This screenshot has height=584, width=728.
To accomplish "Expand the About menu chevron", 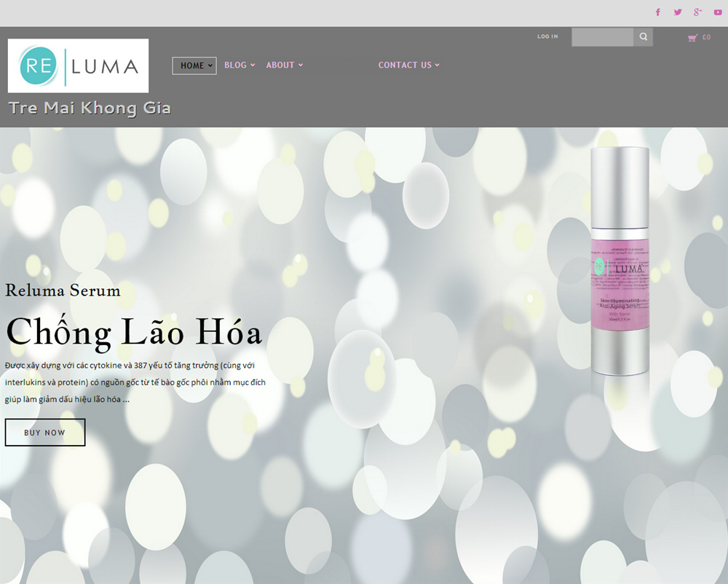I will click(301, 65).
